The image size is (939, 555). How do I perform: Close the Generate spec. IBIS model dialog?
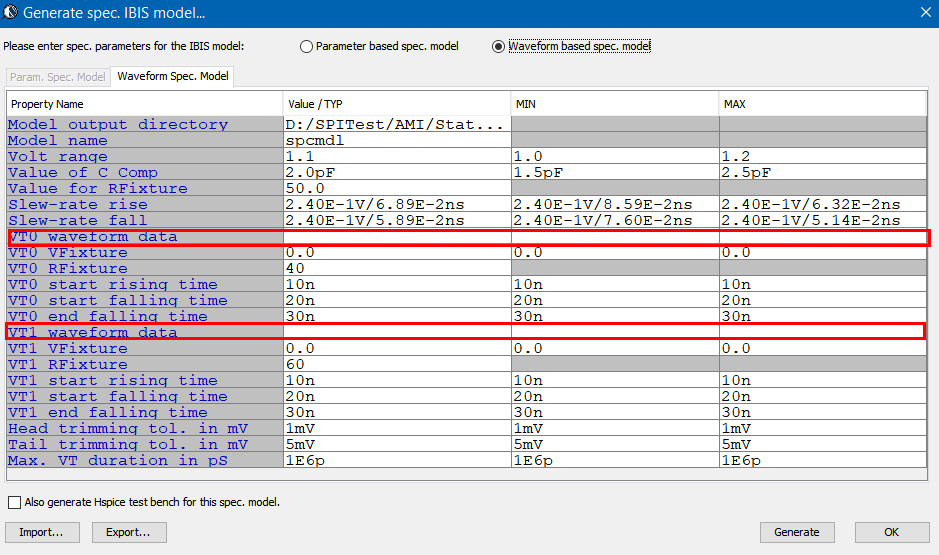(924, 13)
